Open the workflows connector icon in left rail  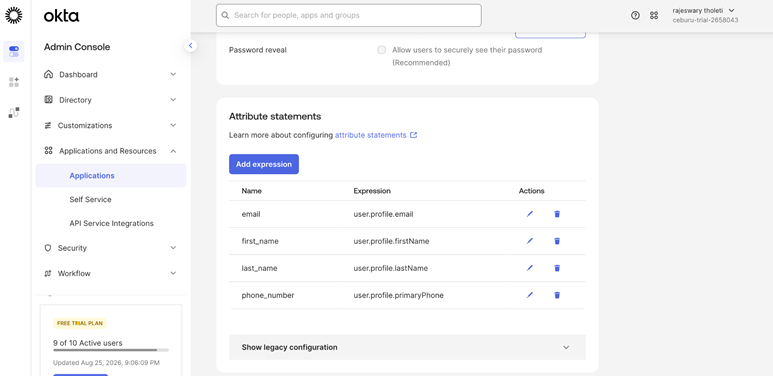(14, 113)
